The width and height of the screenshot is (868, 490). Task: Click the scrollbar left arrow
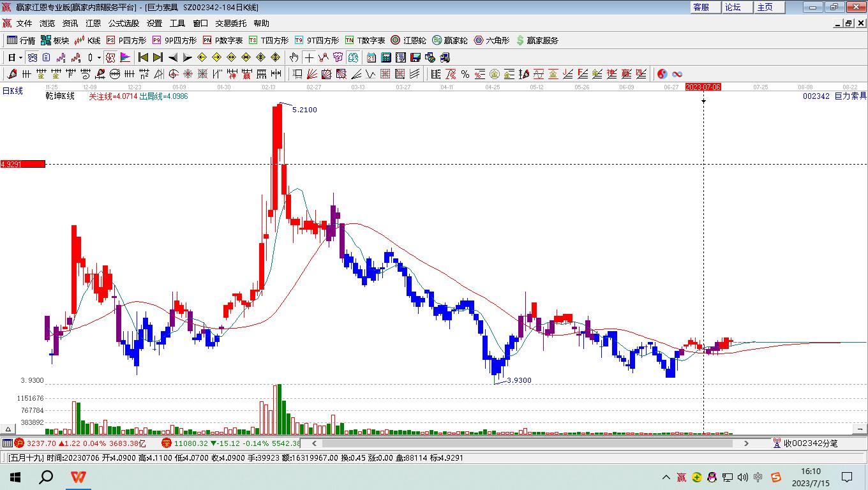pos(313,443)
